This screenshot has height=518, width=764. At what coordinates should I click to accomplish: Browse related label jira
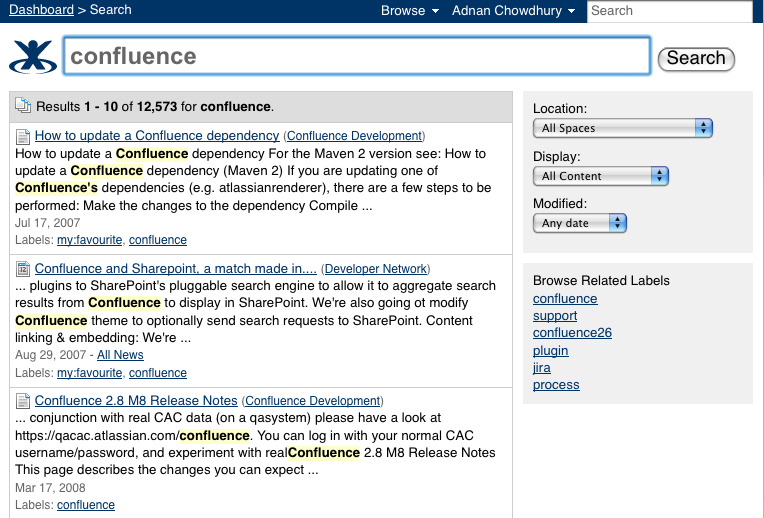click(x=542, y=367)
